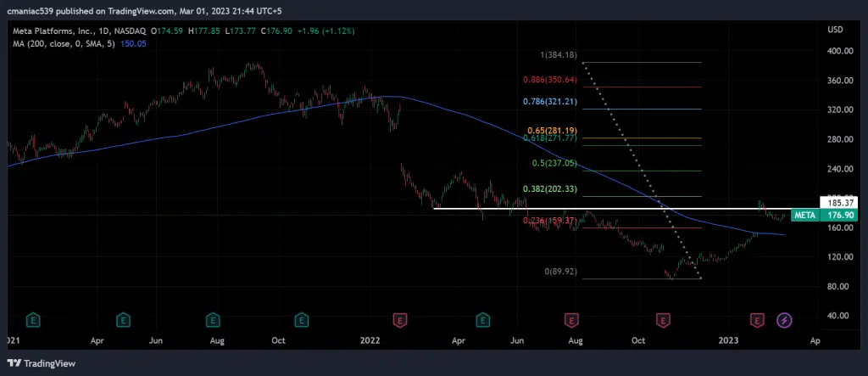Click the 280.00 price axis label

(840, 139)
